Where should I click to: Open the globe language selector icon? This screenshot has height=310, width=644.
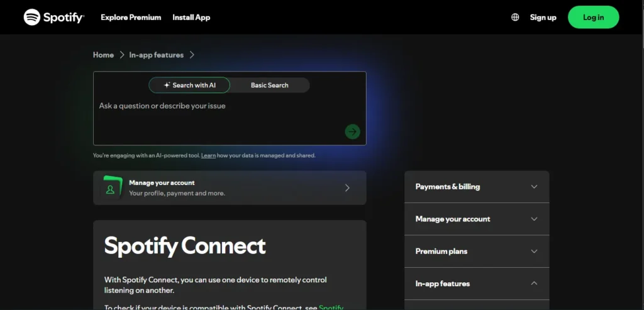pos(515,17)
